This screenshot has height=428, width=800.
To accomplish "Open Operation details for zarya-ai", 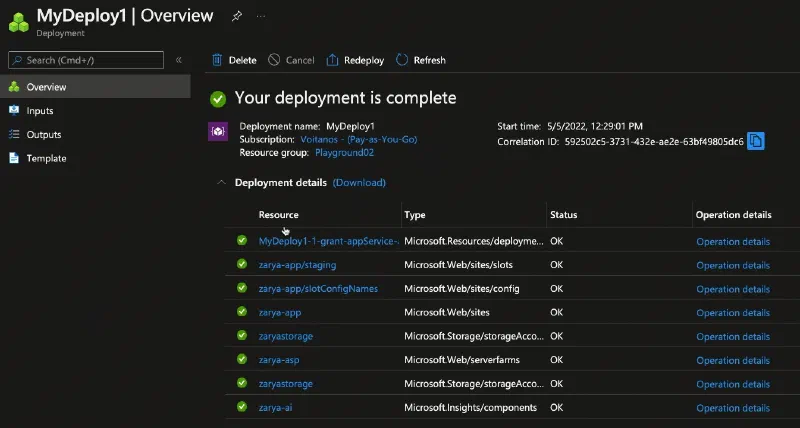I will click(x=733, y=408).
